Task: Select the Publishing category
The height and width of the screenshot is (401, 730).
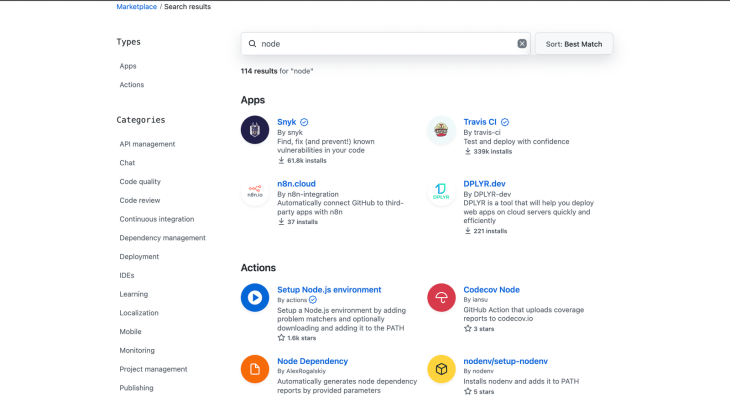Action: (x=136, y=388)
